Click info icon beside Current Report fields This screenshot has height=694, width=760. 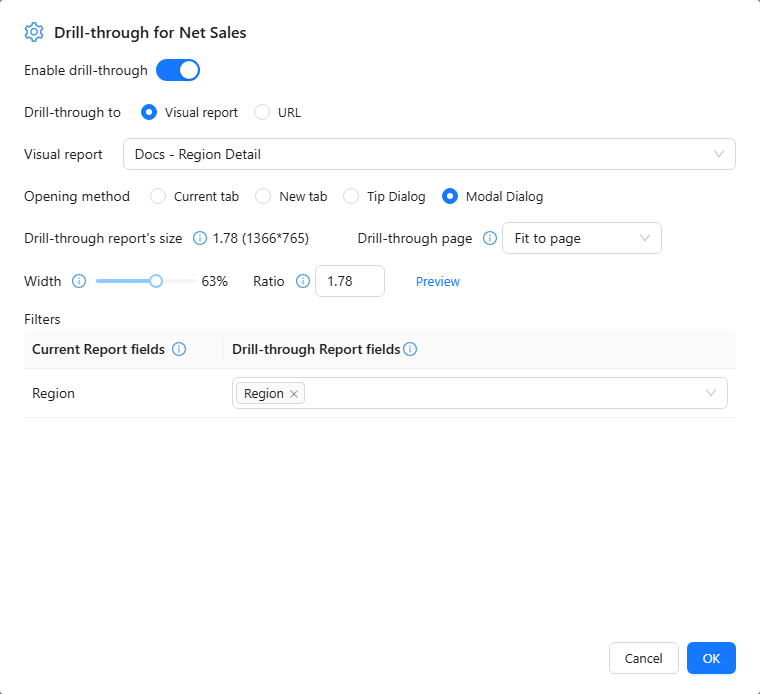pyautogui.click(x=179, y=349)
